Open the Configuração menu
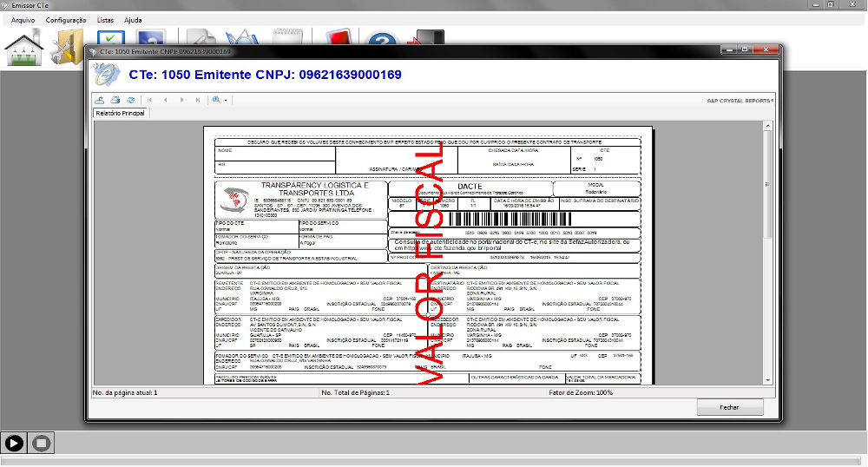 tap(66, 19)
